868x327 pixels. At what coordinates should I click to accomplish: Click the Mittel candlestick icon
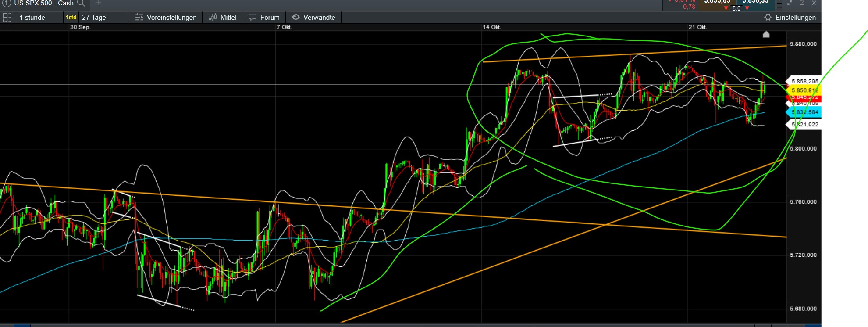pyautogui.click(x=213, y=18)
